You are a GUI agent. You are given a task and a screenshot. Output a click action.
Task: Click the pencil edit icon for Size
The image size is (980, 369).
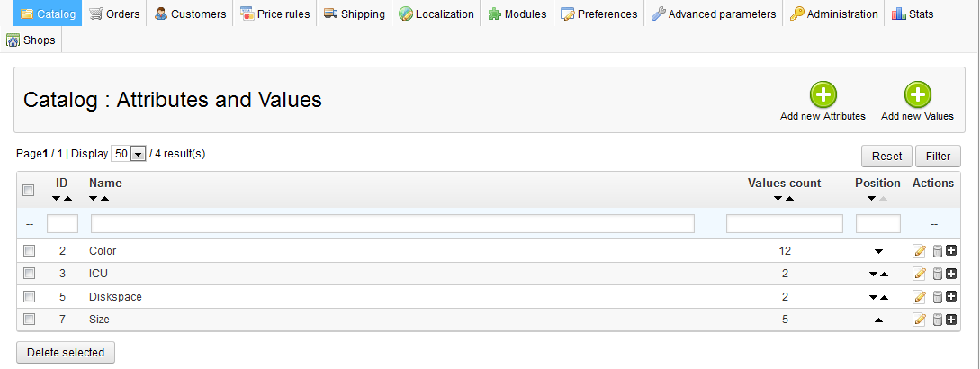point(919,319)
